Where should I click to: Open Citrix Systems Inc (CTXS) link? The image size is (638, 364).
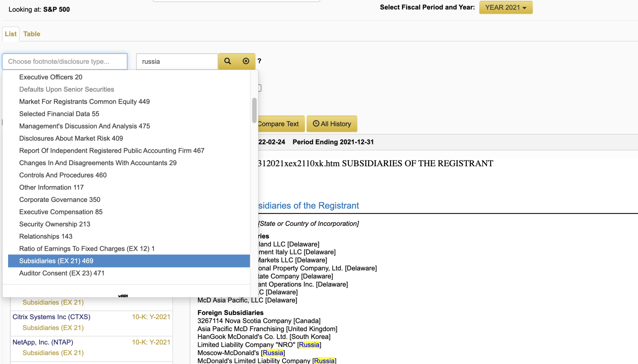(51, 317)
